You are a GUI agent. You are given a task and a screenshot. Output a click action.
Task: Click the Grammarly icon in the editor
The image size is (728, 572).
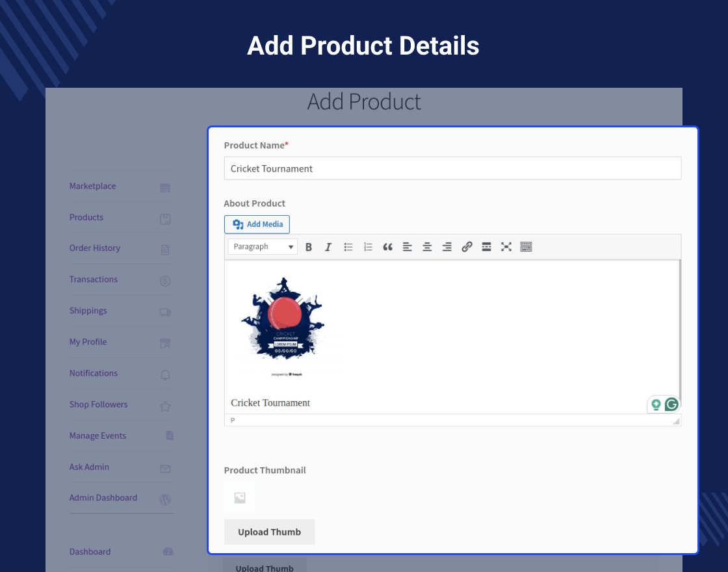(671, 404)
